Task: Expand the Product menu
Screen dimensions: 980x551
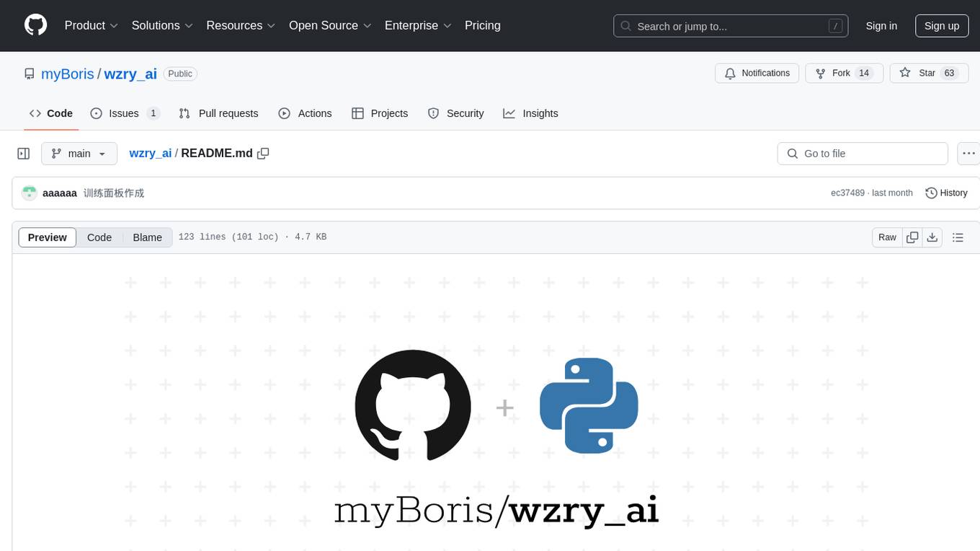Action: tap(92, 25)
